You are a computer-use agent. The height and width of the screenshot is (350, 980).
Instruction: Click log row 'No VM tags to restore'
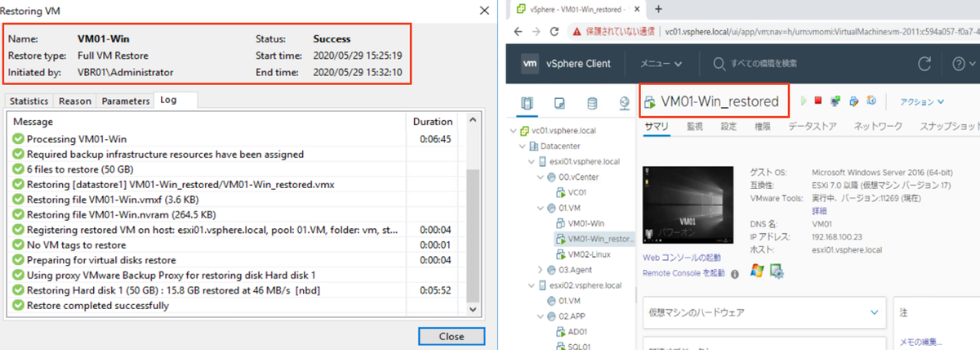(x=236, y=245)
